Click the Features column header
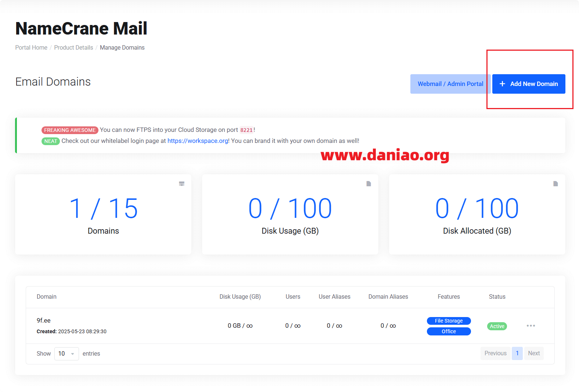 click(x=449, y=296)
